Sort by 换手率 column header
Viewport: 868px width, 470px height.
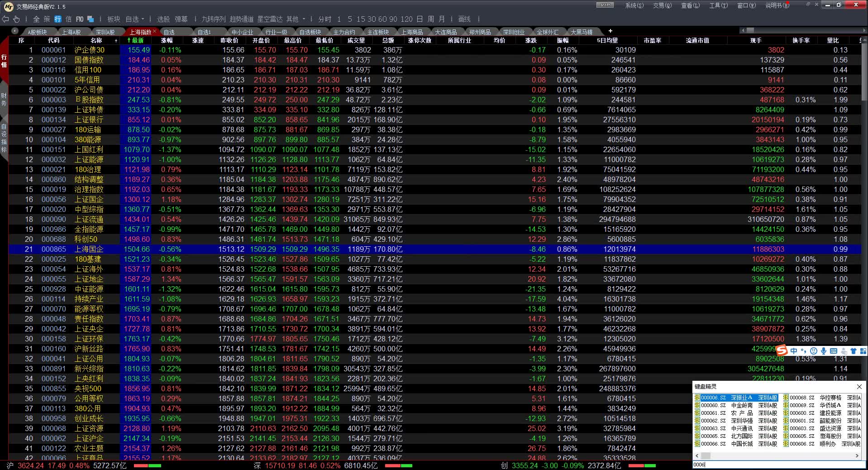[801, 40]
